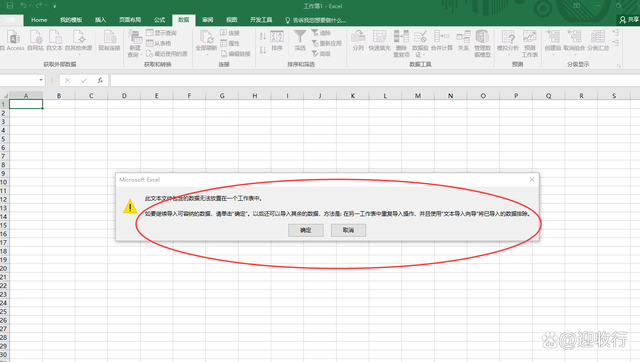This screenshot has height=362, width=640.
Task: Click the From Web (自网站) icon
Action: 36,40
